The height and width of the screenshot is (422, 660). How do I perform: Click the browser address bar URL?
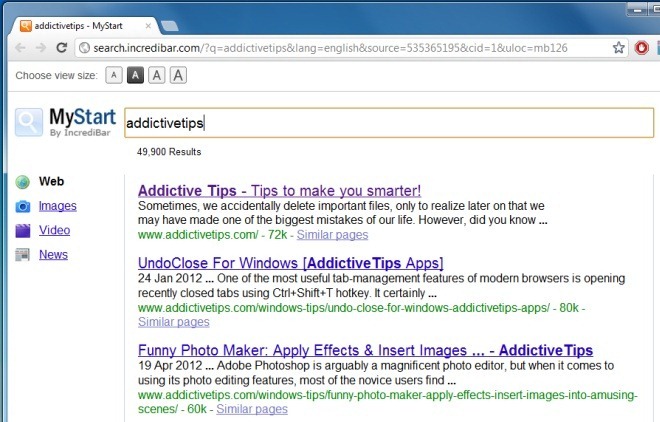click(330, 48)
